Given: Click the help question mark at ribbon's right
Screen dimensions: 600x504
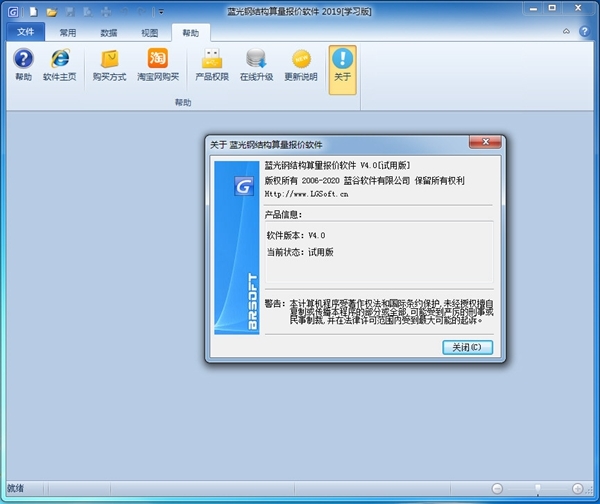Looking at the screenshot, I should (x=584, y=31).
